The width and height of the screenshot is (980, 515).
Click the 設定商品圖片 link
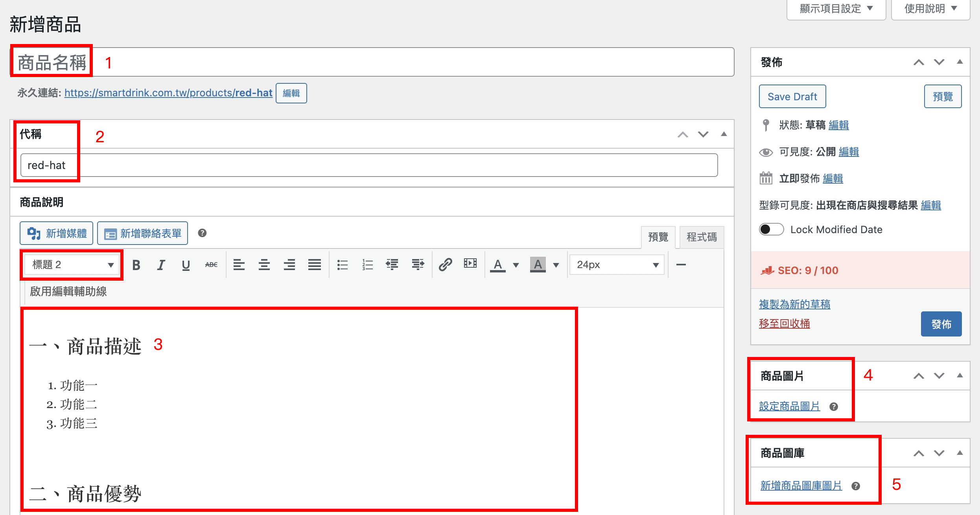[789, 406]
